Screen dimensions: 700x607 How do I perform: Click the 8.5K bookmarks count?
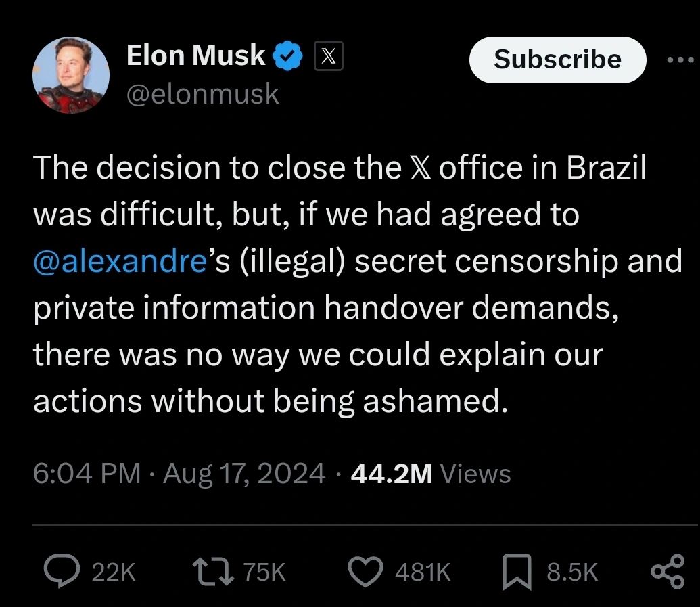[572, 572]
